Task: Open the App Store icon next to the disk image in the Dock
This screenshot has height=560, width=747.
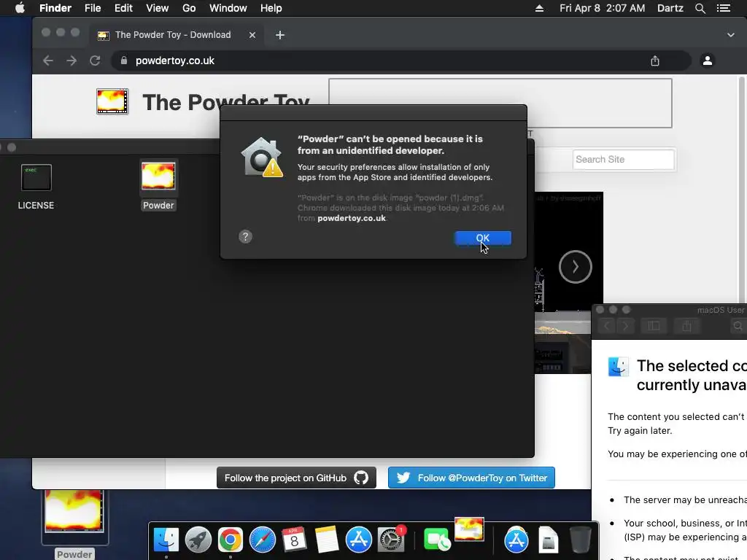Action: click(x=516, y=540)
